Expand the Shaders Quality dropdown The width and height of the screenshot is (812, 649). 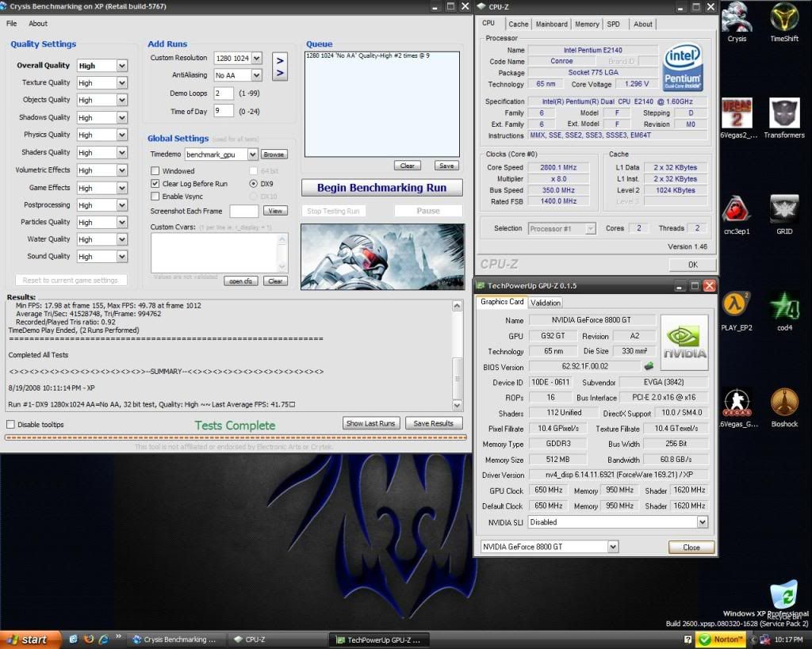tap(121, 153)
